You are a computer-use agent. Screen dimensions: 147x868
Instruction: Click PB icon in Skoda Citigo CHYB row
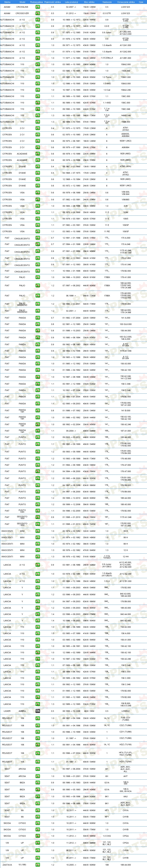tap(38, 830)
